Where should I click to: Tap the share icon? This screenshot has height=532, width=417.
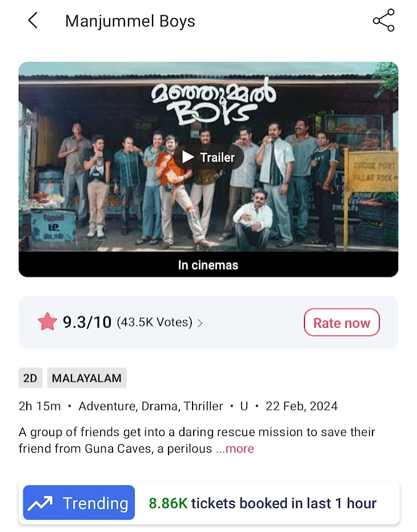384,21
